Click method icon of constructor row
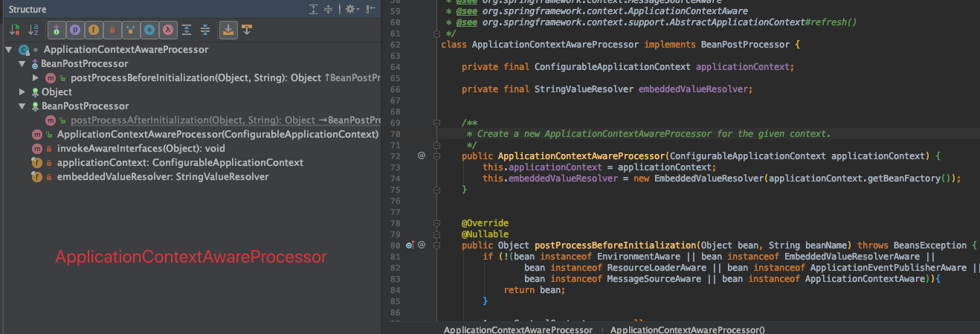The width and height of the screenshot is (980, 334). pyautogui.click(x=36, y=135)
